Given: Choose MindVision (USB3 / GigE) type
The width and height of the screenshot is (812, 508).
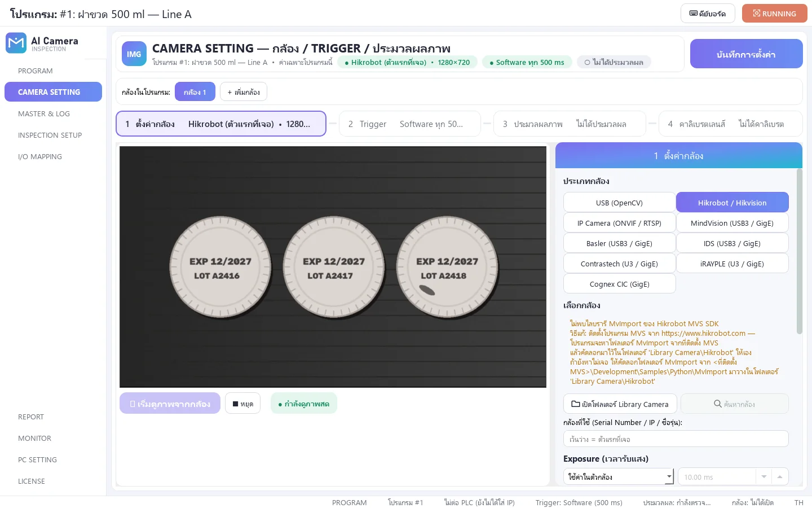Looking at the screenshot, I should [732, 223].
